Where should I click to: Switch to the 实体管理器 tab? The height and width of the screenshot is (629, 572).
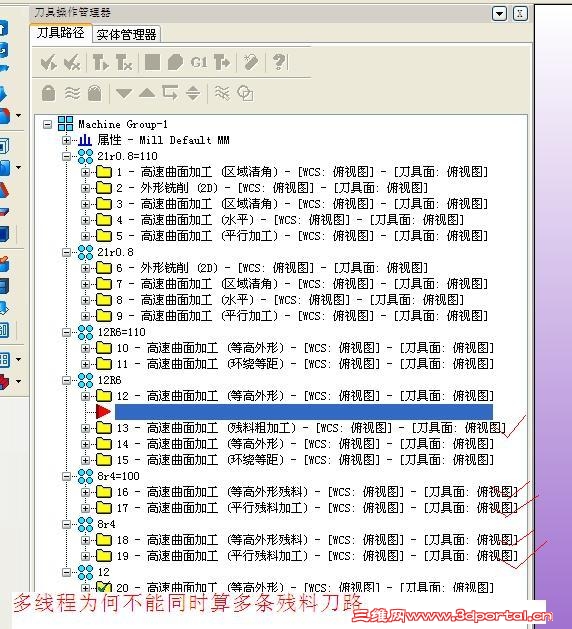[x=127, y=34]
